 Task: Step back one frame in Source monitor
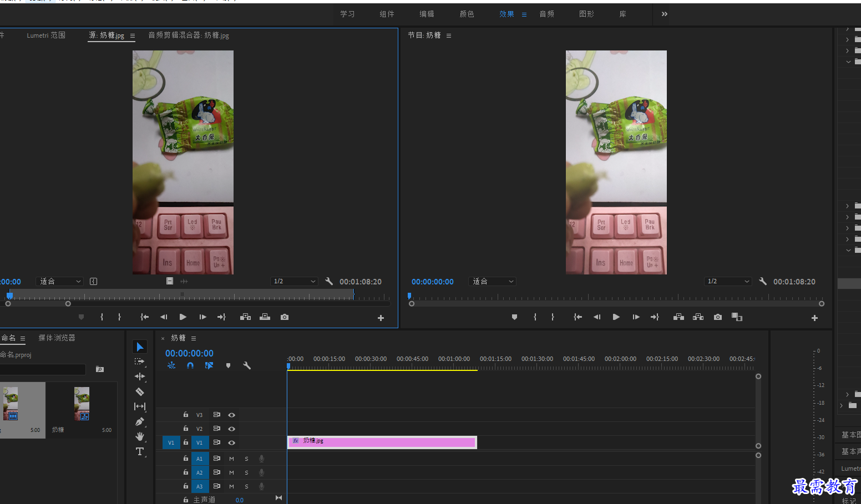tap(164, 317)
